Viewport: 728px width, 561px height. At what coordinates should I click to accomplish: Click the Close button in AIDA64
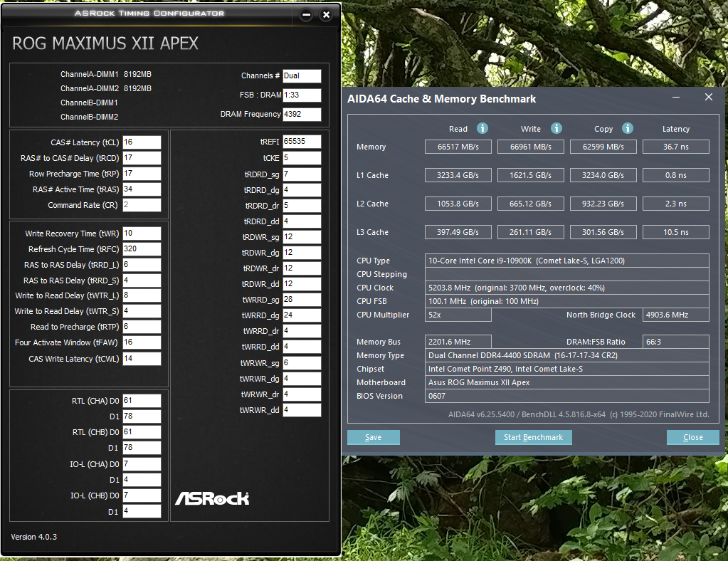pos(692,437)
